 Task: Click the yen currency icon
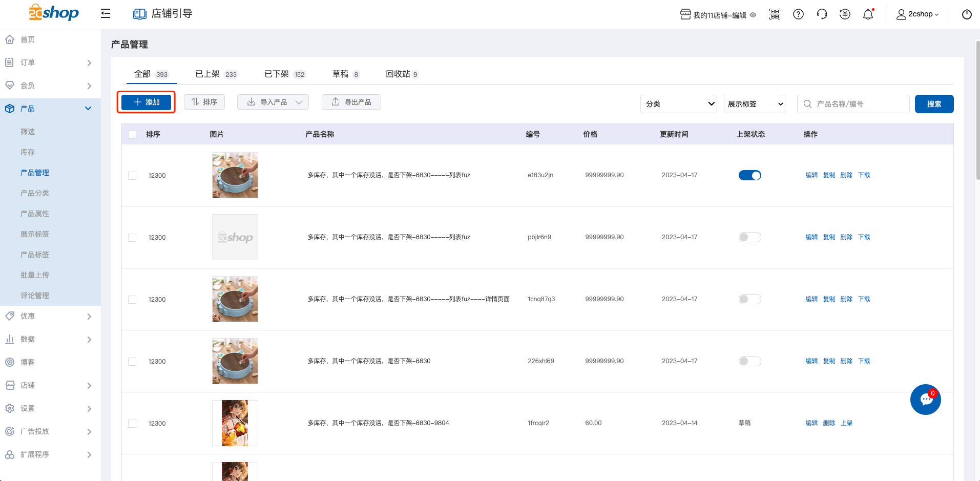pos(845,14)
